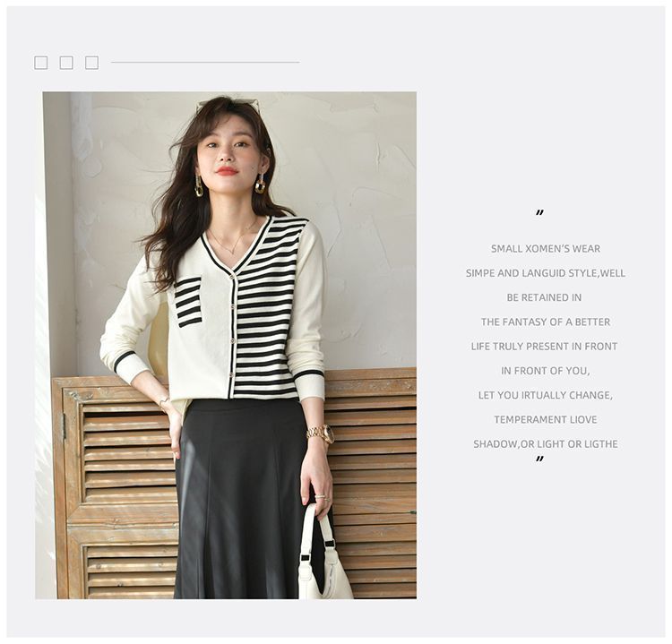
Task: Click the black skirt in product photo
Action: pyautogui.click(x=242, y=499)
